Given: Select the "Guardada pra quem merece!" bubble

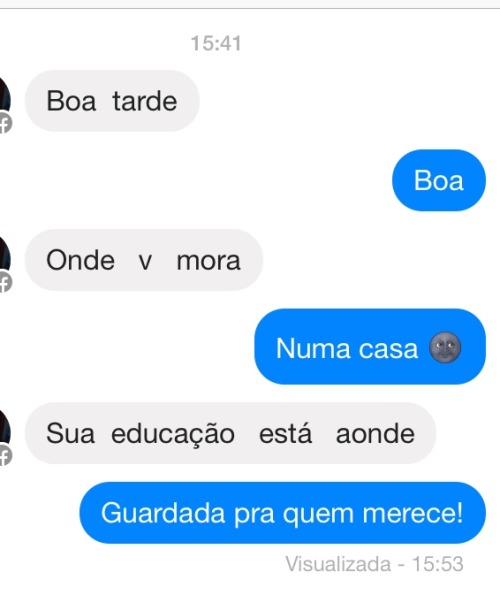Looking at the screenshot, I should (283, 513).
